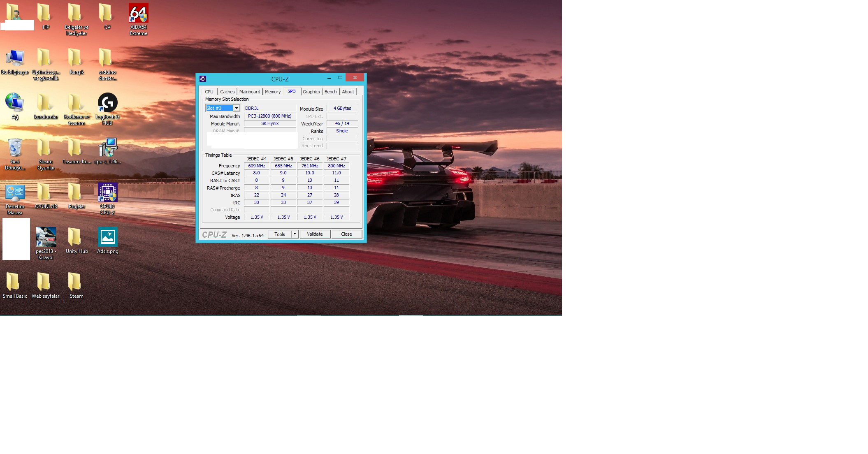The image size is (868, 454).
Task: Click the CPU-Z title bar app icon
Action: (x=203, y=79)
